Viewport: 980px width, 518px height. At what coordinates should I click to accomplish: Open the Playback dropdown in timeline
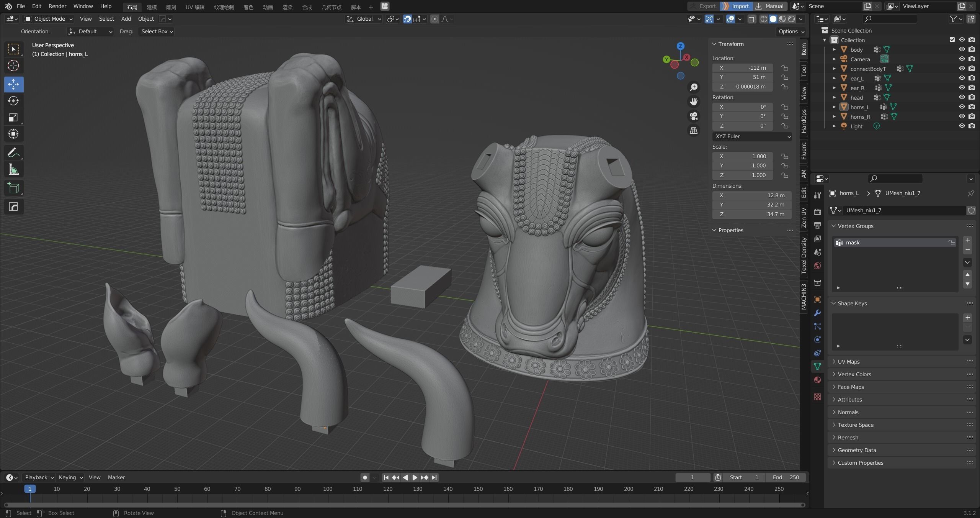tap(39, 477)
